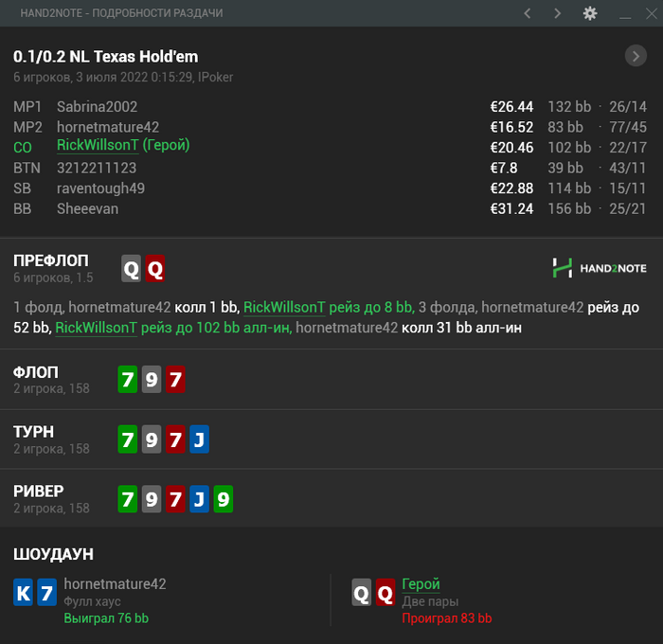
Task: Click green 9 river card
Action: point(224,499)
